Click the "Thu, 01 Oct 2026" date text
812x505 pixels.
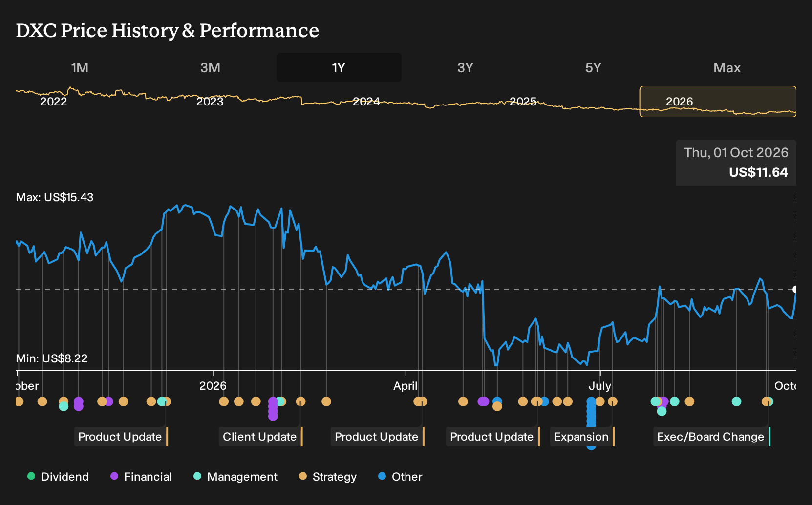coord(736,153)
